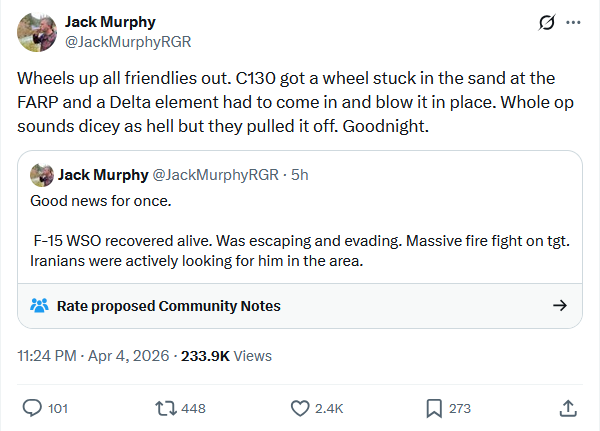This screenshot has height=431, width=600.
Task: Click the reply speech bubble icon
Action: coord(31,408)
